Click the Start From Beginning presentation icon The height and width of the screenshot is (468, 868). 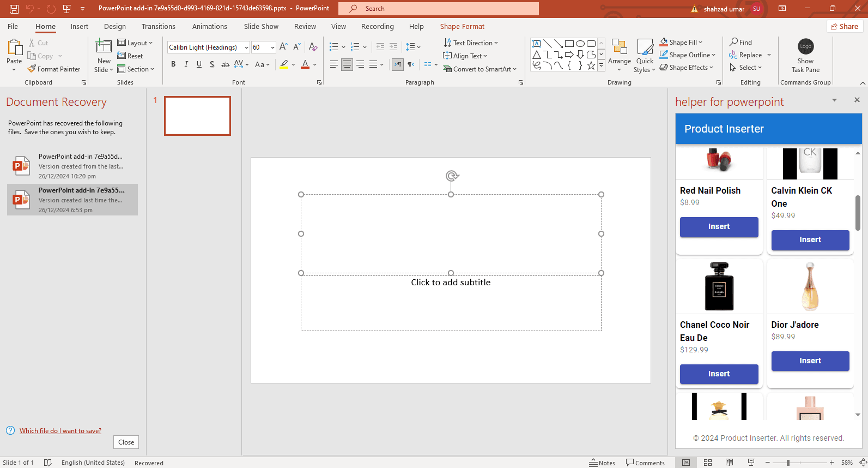pos(67,9)
